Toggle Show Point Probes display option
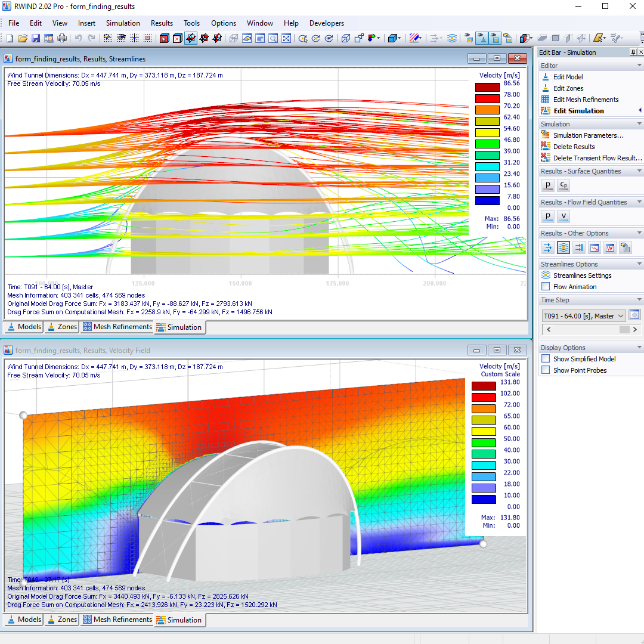Screen dimensions: 644x644 tap(545, 370)
